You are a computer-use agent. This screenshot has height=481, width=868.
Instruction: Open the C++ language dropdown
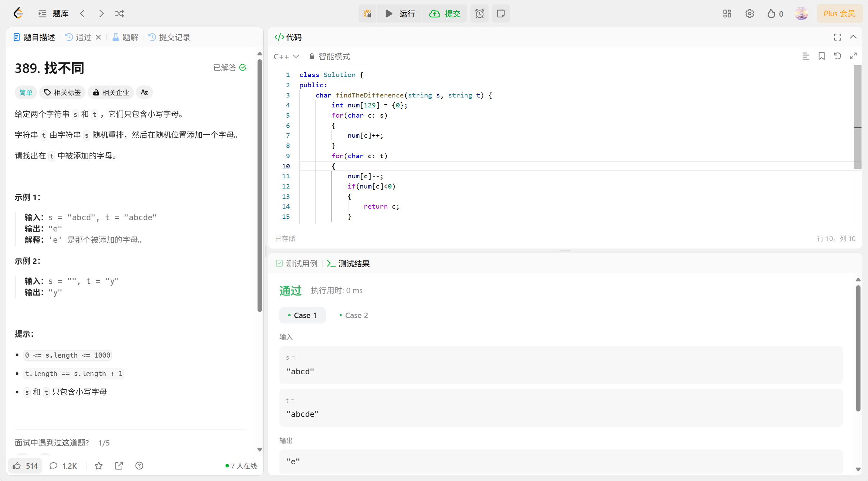[x=286, y=57]
